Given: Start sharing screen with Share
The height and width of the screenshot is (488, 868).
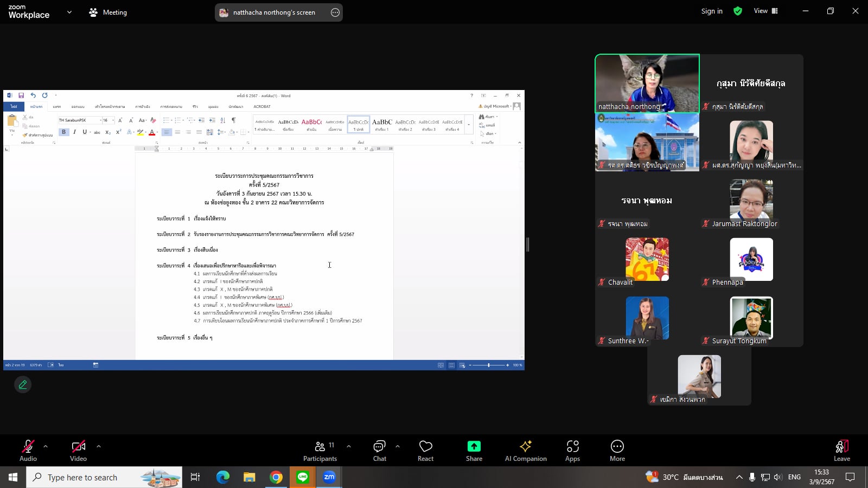Looking at the screenshot, I should pos(474,451).
